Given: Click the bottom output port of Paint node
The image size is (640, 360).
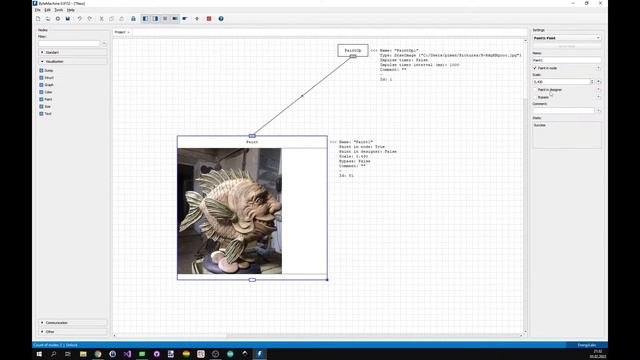Looking at the screenshot, I should (x=252, y=280).
